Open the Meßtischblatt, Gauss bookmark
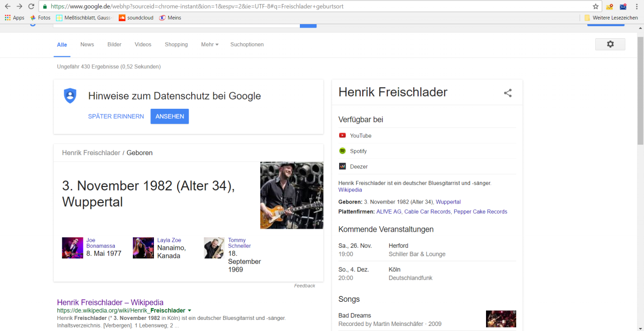This screenshot has height=331, width=644. pyautogui.click(x=85, y=18)
